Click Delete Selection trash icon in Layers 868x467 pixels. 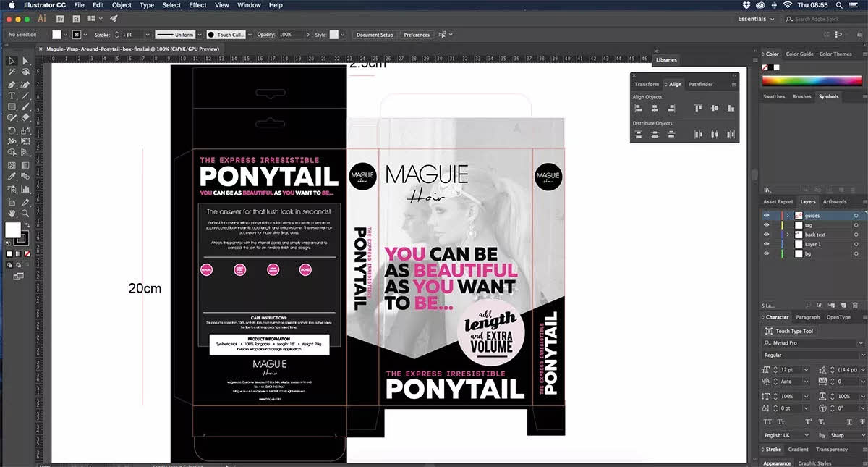[x=855, y=306]
